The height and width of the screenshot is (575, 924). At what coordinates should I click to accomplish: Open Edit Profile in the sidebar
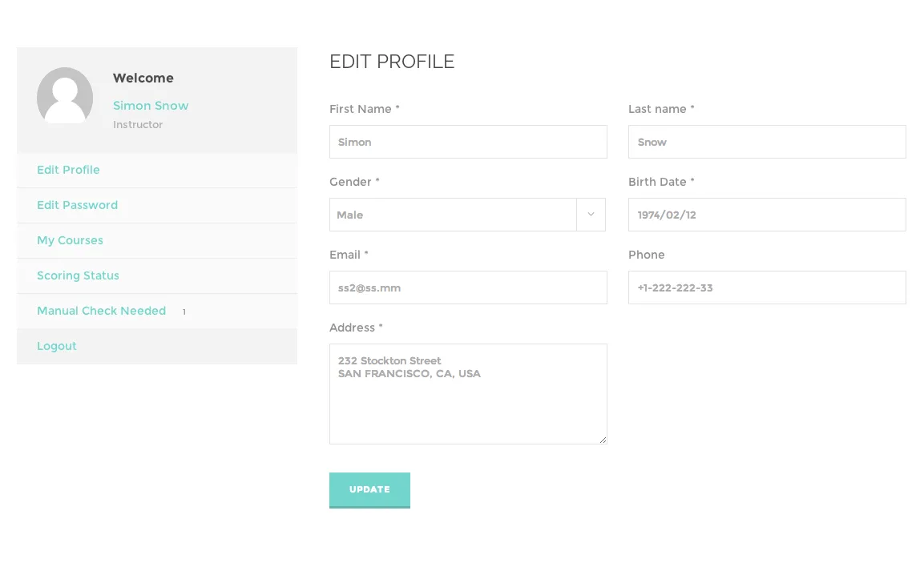tap(68, 170)
